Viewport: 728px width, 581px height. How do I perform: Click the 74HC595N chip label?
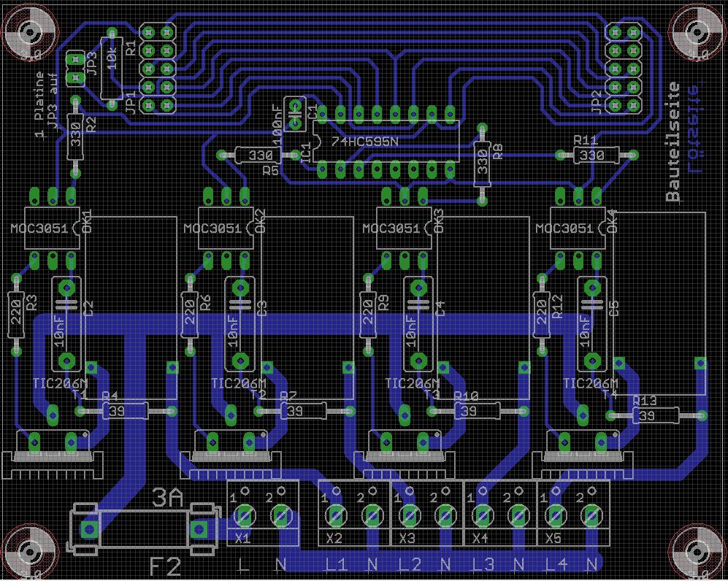tap(365, 142)
